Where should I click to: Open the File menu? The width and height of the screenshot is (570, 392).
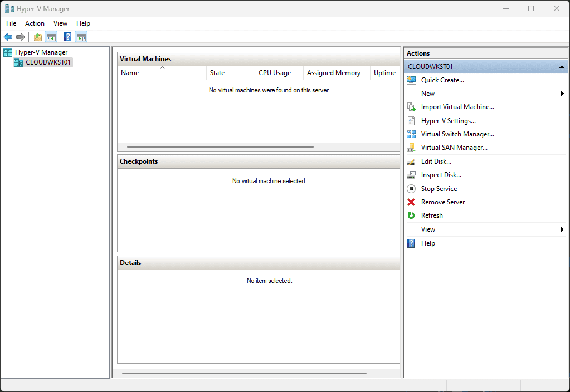coord(11,23)
